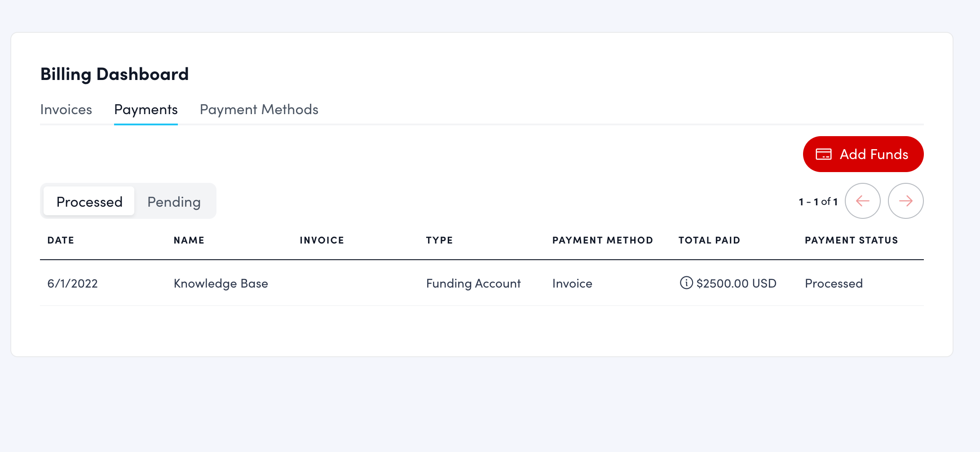Click the Funding Account type entry
Viewport: 980px width, 452px height.
(x=473, y=284)
